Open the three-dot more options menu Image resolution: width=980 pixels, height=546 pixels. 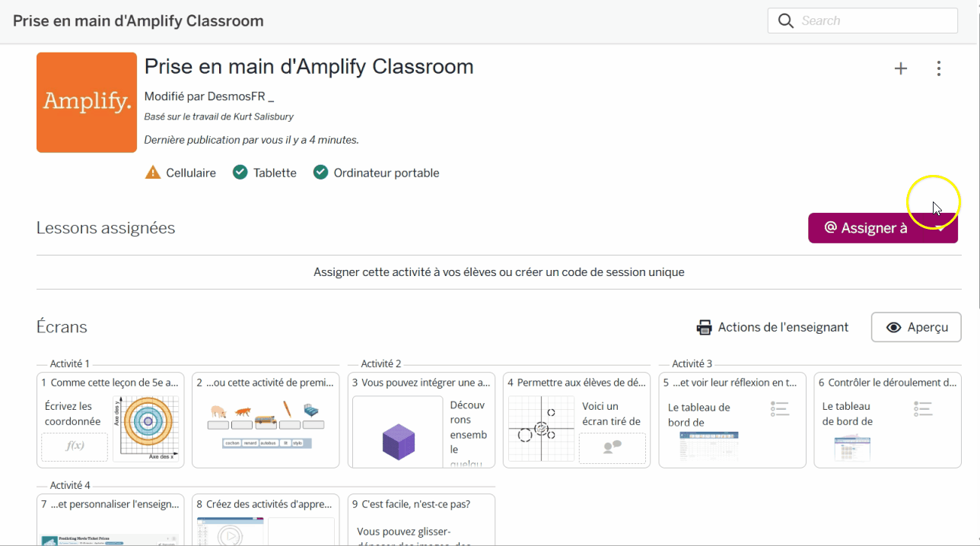pyautogui.click(x=939, y=69)
